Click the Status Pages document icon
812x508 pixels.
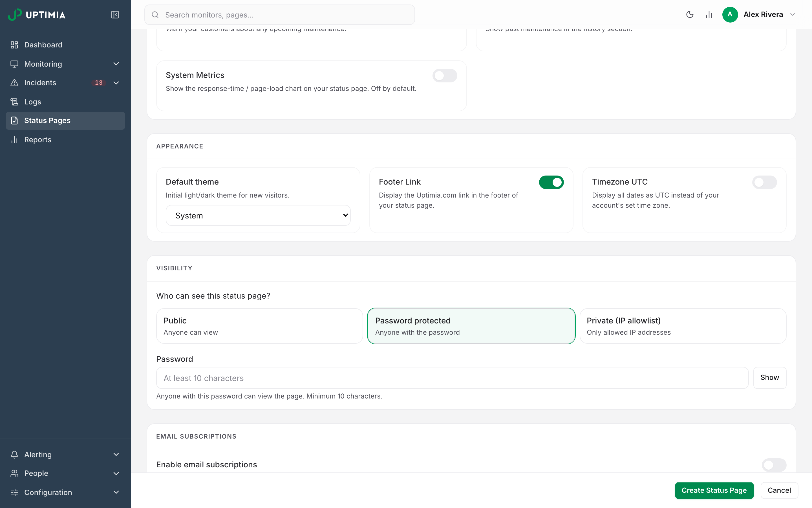14,121
